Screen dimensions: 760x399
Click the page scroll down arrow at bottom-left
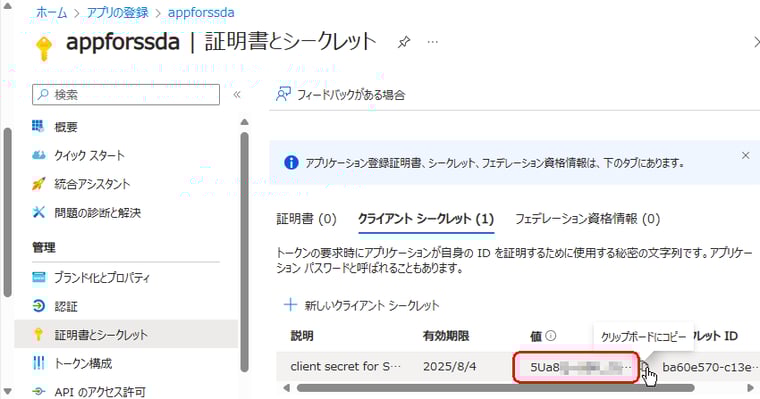(x=7, y=392)
